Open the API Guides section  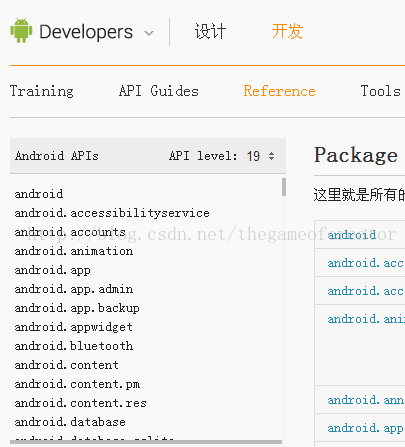[x=159, y=91]
